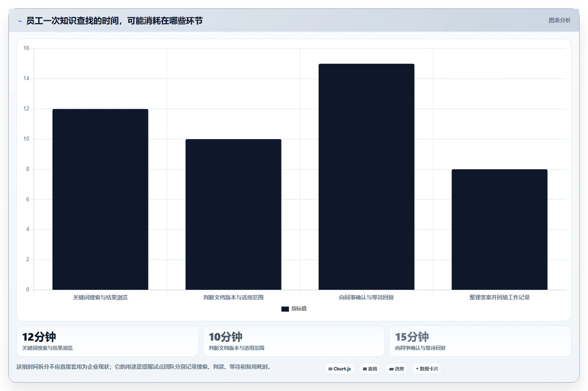Click the Chart.js chip's small icon
The width and height of the screenshot is (588, 391).
[330, 369]
